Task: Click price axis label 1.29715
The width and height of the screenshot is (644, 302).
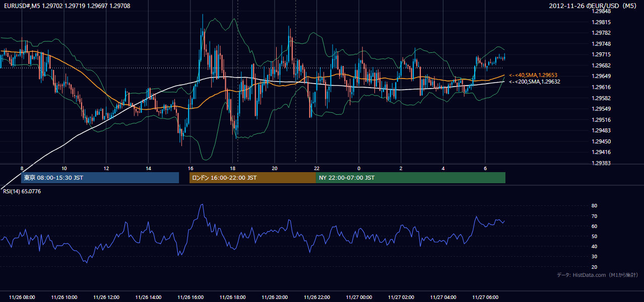Action: [x=601, y=55]
